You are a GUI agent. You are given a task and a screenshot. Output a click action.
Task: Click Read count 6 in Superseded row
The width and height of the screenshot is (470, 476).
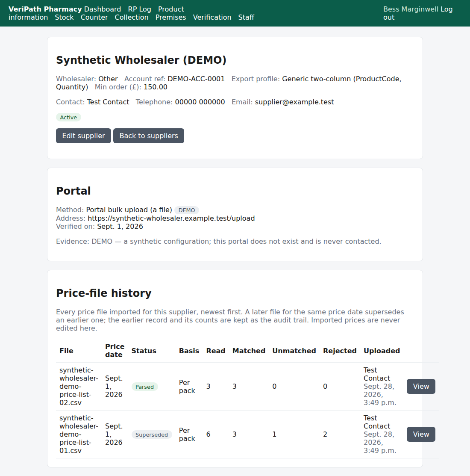pos(209,435)
